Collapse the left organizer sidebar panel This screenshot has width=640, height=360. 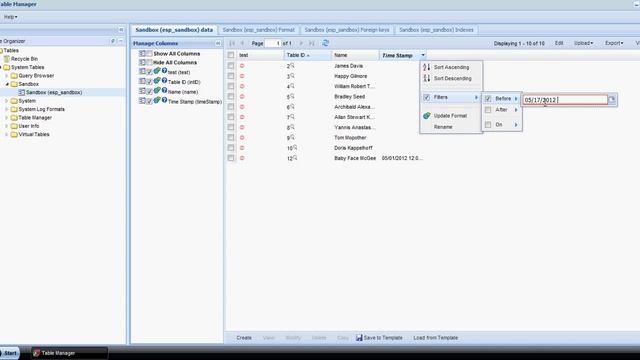(x=121, y=30)
